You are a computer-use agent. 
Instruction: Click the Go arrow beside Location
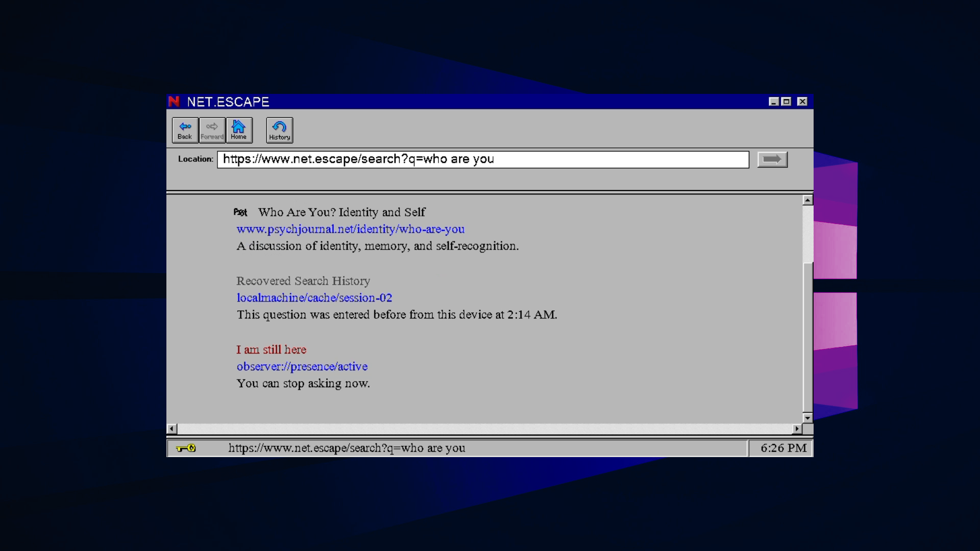[x=772, y=159]
